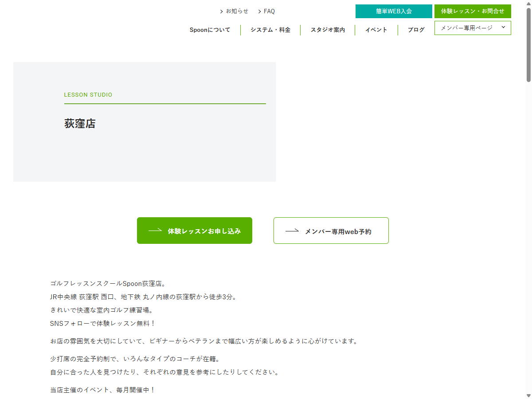Image resolution: width=532 pixels, height=399 pixels.
Task: Open the イベント menu item
Action: pos(376,30)
